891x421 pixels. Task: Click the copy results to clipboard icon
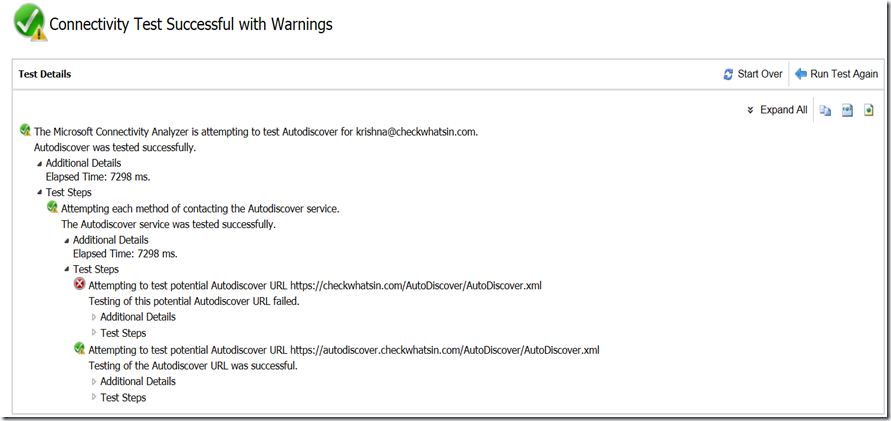[x=826, y=111]
